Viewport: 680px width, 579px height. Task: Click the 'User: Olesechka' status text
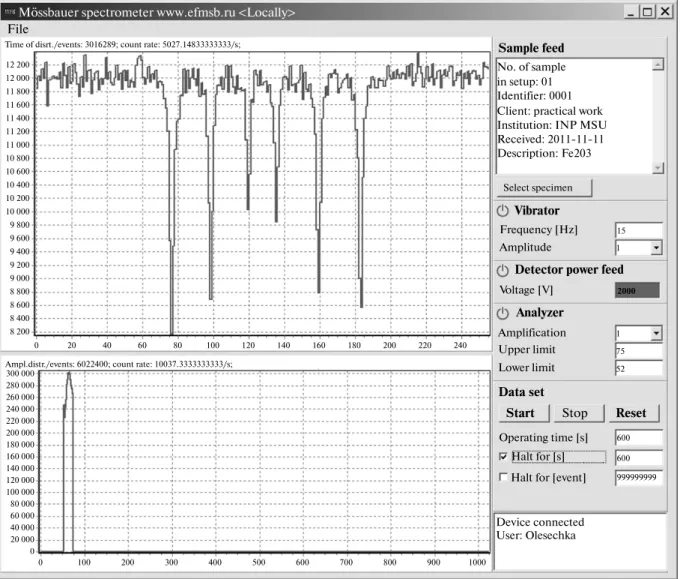point(536,536)
